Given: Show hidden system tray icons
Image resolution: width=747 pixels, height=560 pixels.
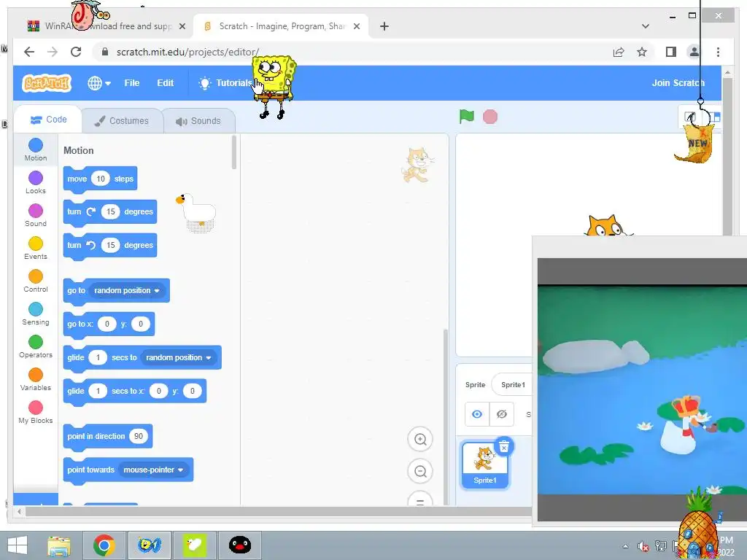Looking at the screenshot, I should coord(625,546).
